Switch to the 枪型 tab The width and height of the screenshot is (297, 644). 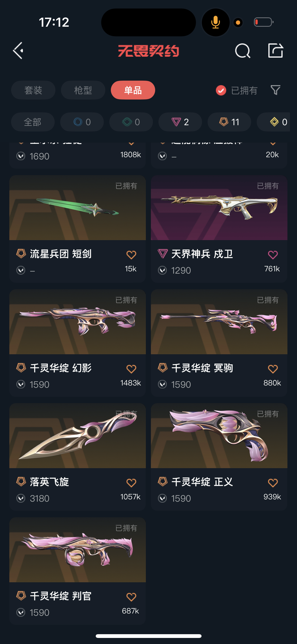click(x=83, y=90)
